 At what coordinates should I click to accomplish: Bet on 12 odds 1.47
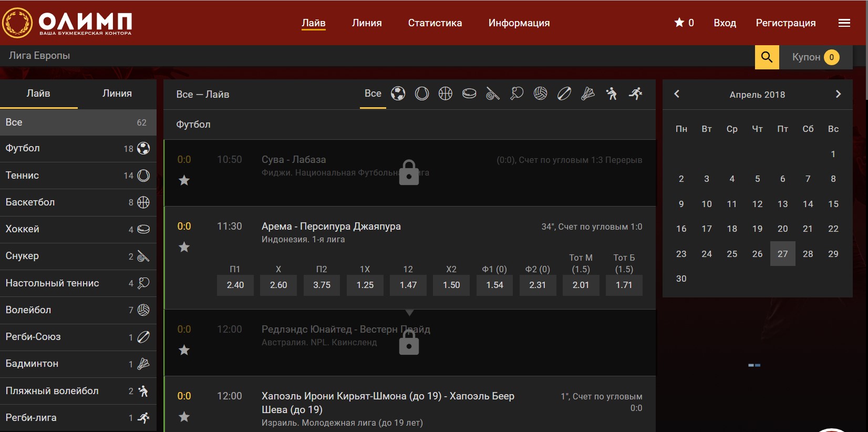click(408, 285)
